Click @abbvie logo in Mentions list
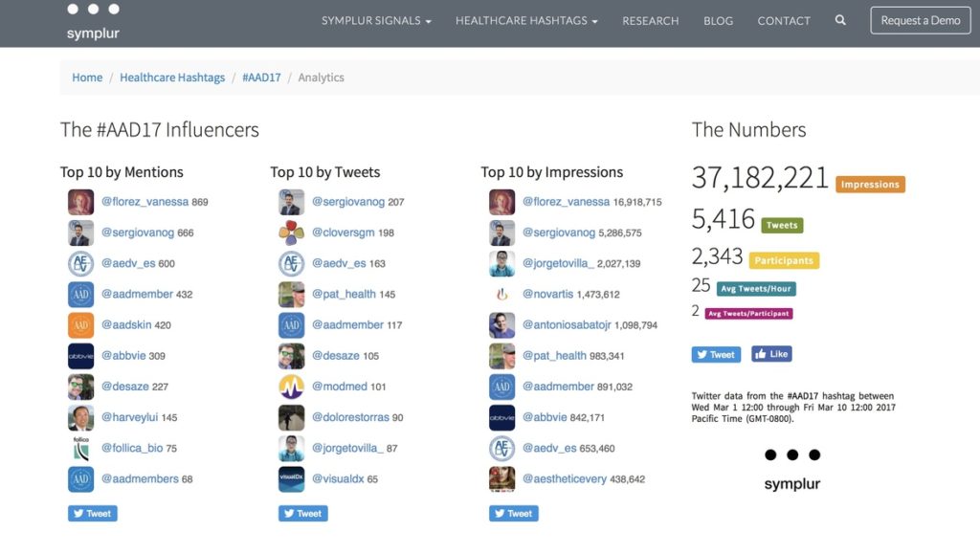 click(80, 356)
